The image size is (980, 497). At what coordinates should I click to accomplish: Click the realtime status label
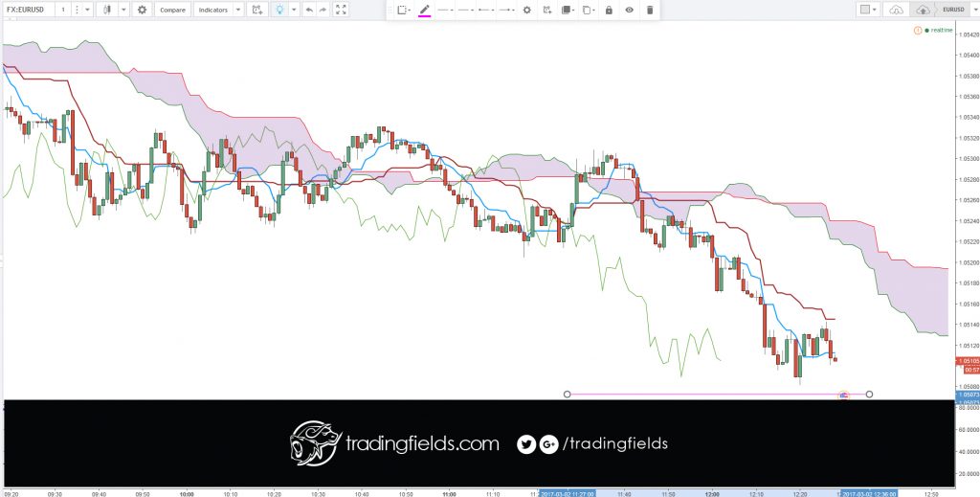[x=940, y=30]
